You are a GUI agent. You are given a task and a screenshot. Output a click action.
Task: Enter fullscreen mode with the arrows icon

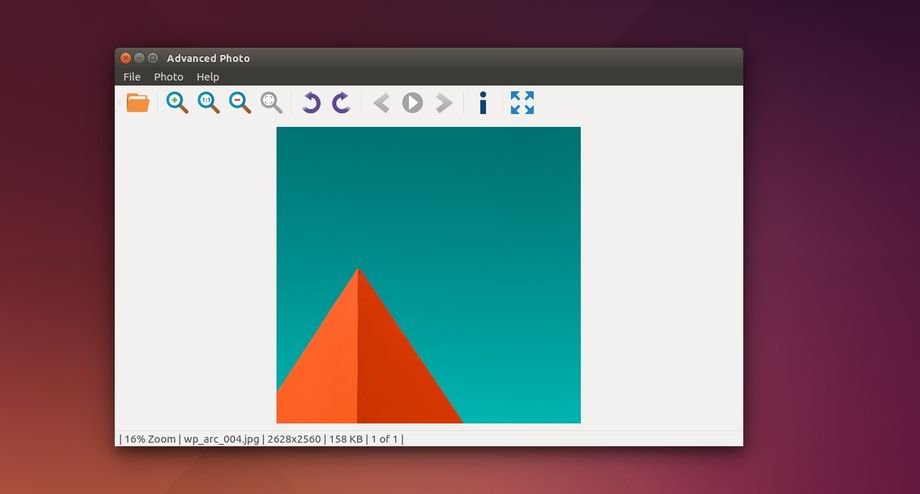[522, 103]
